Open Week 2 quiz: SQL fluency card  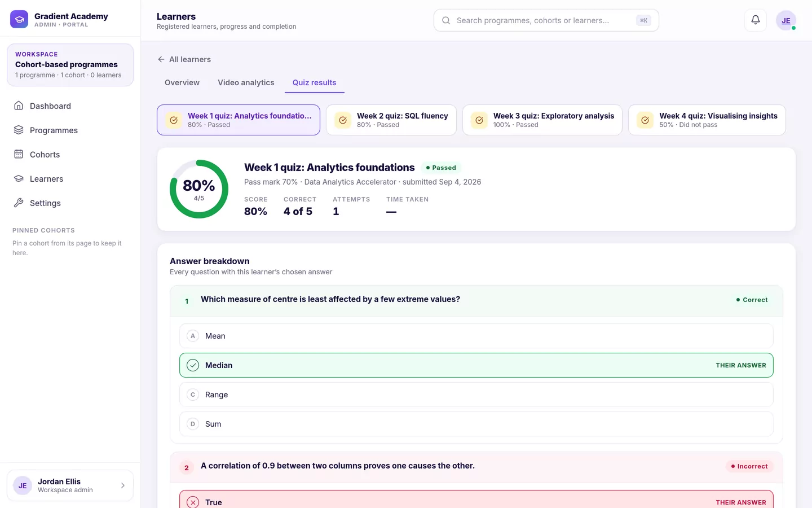(x=391, y=120)
